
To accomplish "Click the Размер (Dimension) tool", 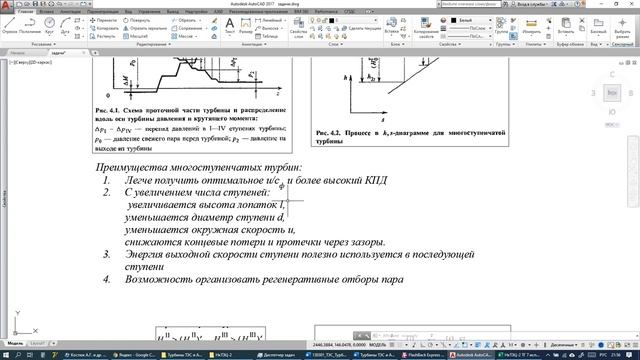I will coord(246,25).
